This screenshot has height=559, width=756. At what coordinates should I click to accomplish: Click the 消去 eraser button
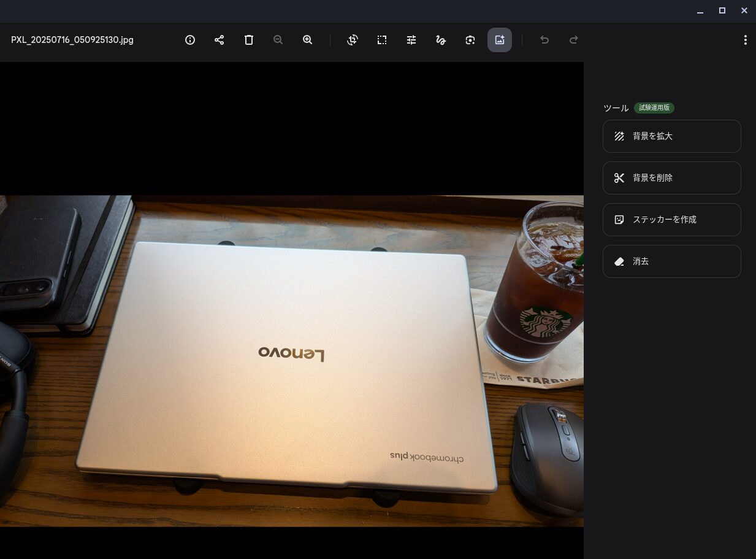[x=672, y=261]
